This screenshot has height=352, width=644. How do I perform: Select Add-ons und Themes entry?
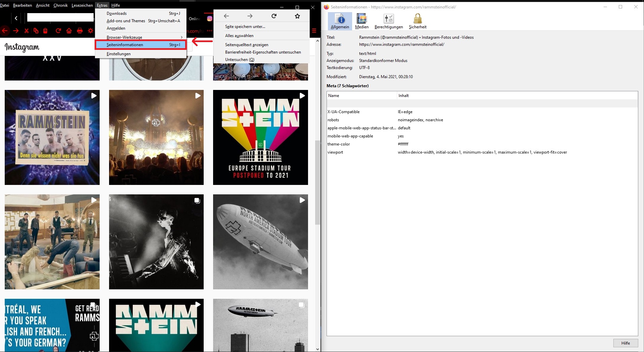(x=141, y=21)
